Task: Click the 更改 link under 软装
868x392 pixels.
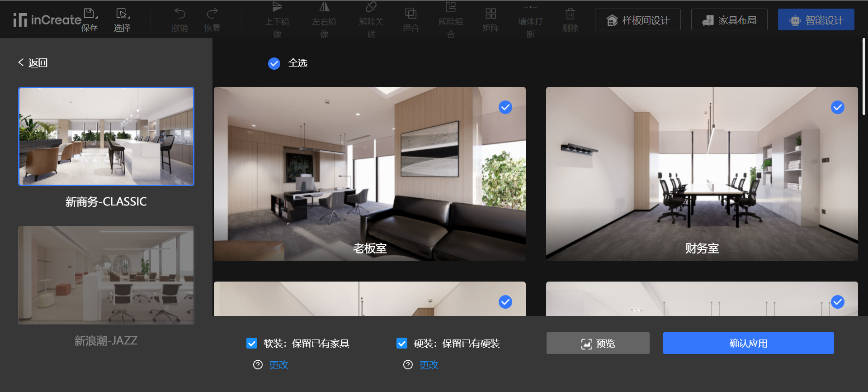Action: coord(278,365)
